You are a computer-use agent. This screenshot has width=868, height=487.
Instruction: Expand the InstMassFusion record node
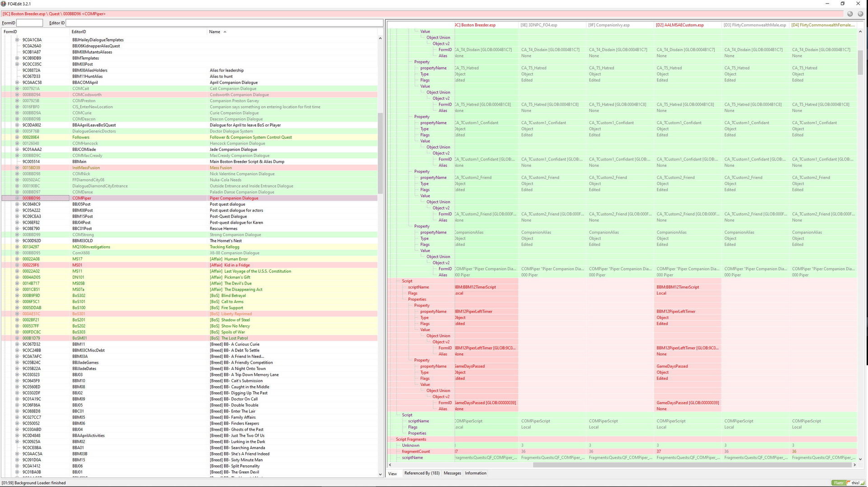[x=17, y=168]
